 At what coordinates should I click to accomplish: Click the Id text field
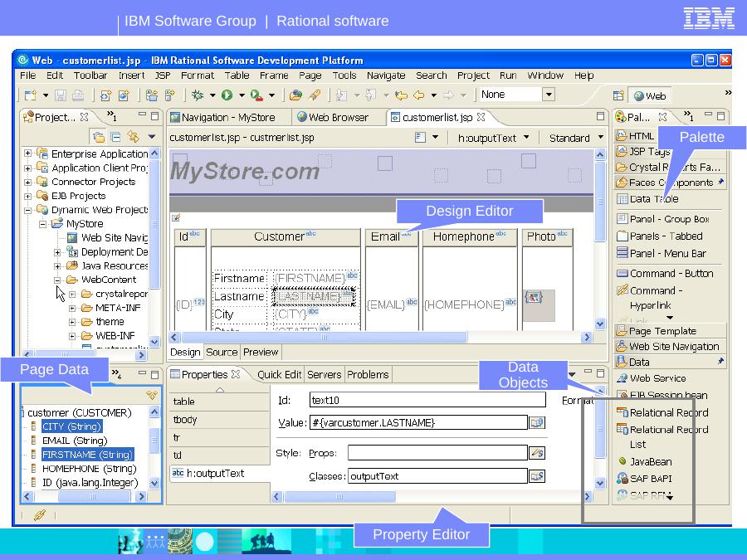coord(427,400)
